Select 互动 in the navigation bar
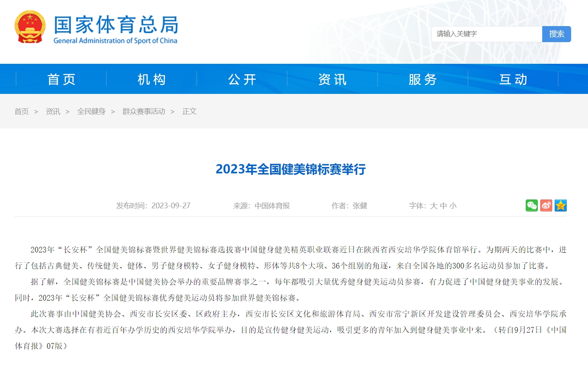The image size is (588, 366). coord(513,79)
